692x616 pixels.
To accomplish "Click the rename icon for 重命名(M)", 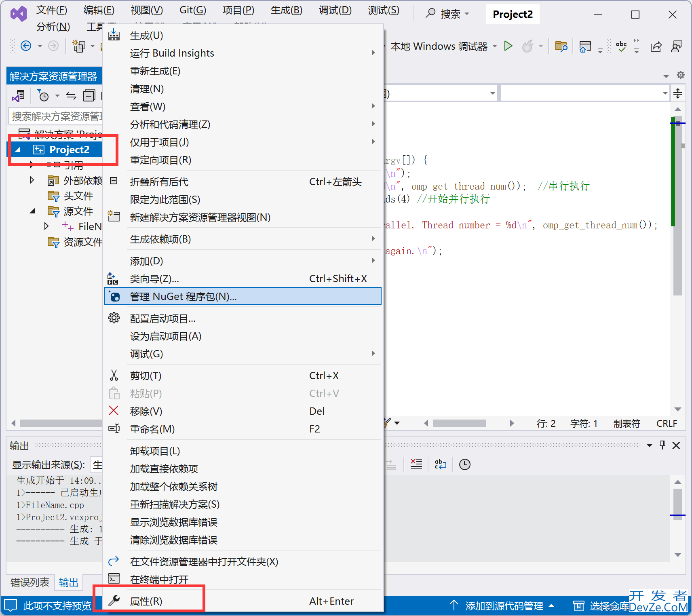I will 114,428.
